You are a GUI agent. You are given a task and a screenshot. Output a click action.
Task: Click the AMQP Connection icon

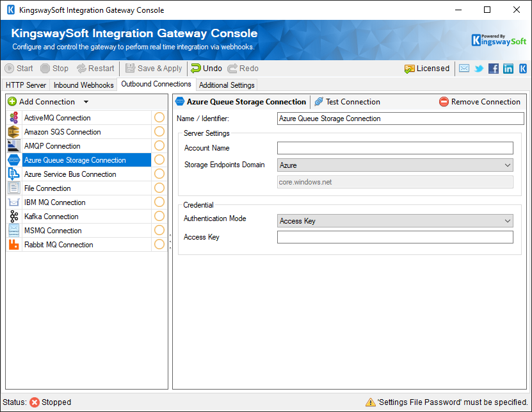coord(14,146)
